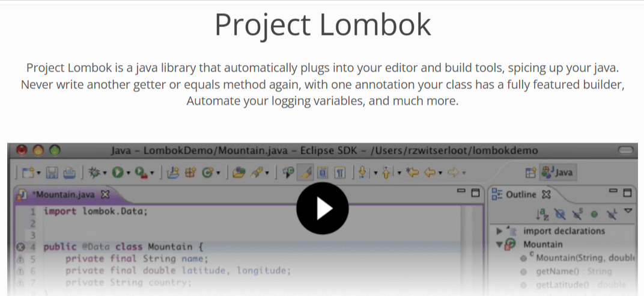The height and width of the screenshot is (296, 644).
Task: Click the Last Edit Location arrow
Action: (412, 173)
